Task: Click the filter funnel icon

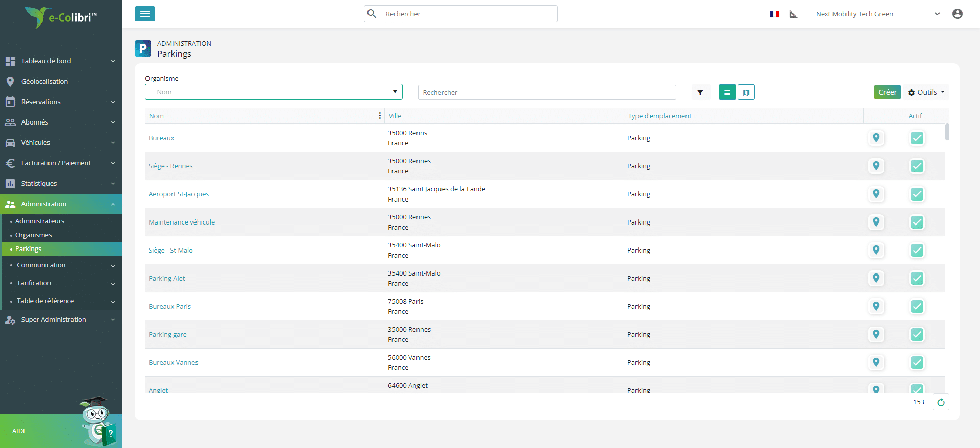Action: click(x=700, y=92)
